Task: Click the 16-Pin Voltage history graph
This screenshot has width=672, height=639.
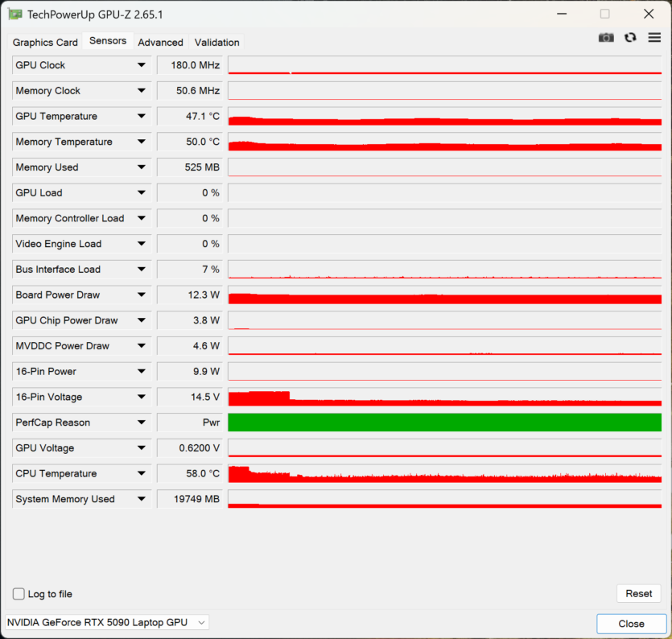Action: coord(444,397)
